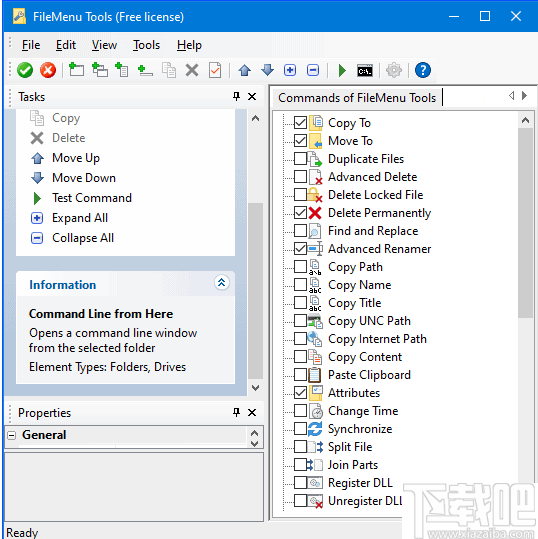Click the Add Submenu toolbar icon

click(x=100, y=70)
